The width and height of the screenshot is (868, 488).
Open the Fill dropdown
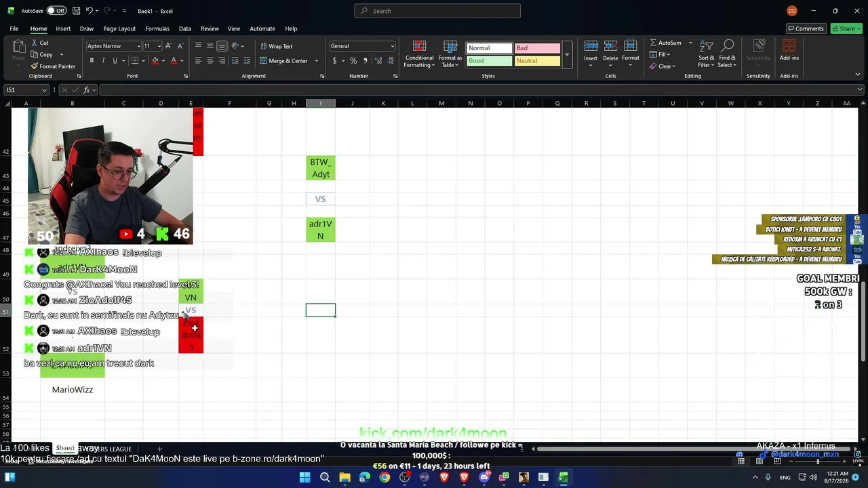tap(660, 54)
